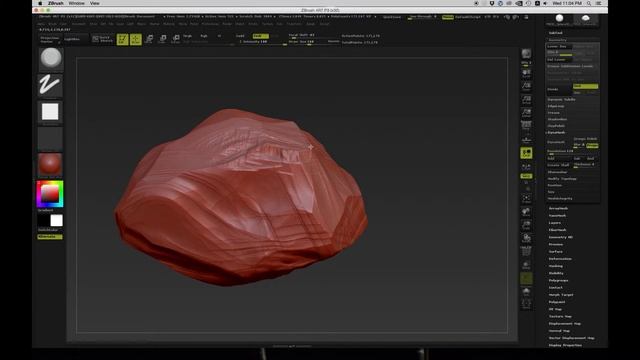This screenshot has height=360, width=640.
Task: Open Spotlight search in the menu bar
Action: pos(589,3)
